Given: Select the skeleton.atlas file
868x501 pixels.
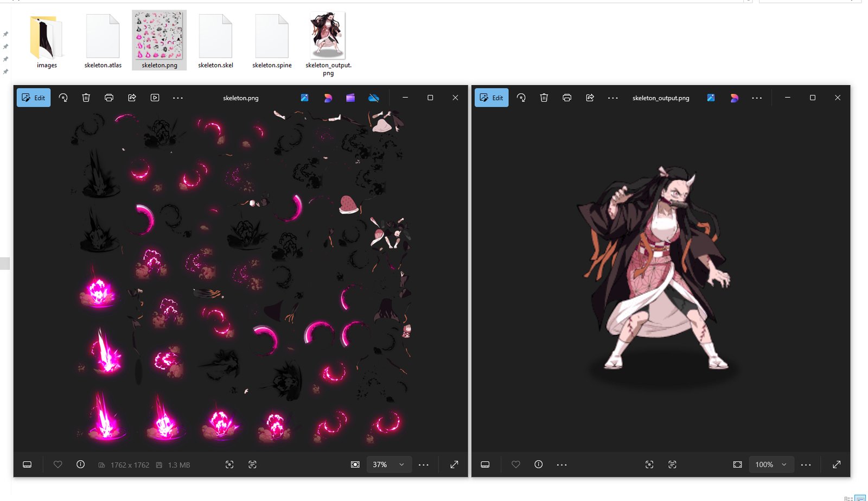Looking at the screenshot, I should (103, 41).
